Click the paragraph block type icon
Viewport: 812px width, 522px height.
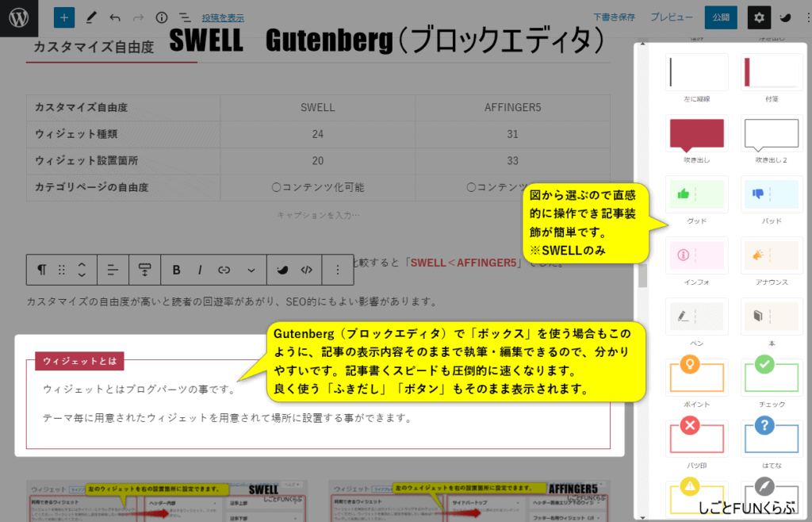click(x=41, y=270)
